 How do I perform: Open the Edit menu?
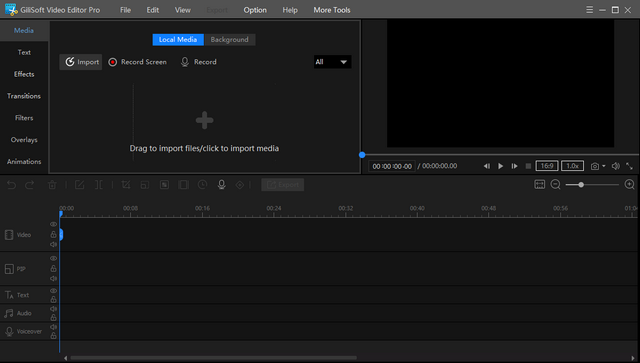153,10
